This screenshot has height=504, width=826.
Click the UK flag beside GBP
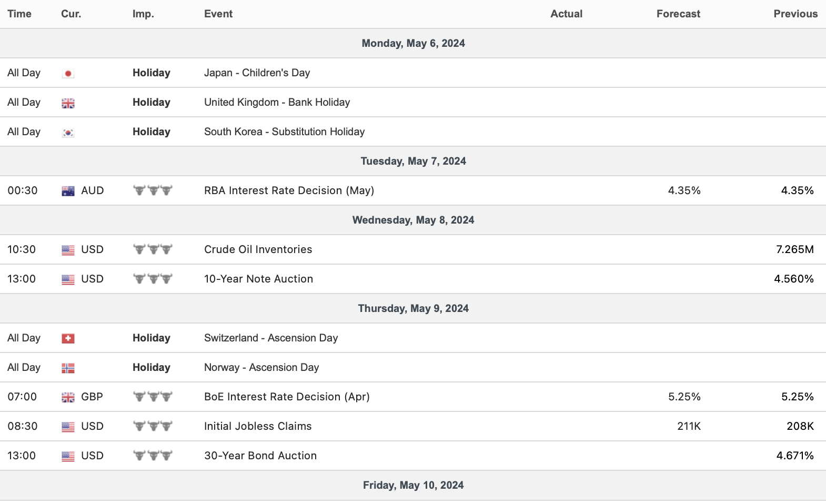click(68, 397)
